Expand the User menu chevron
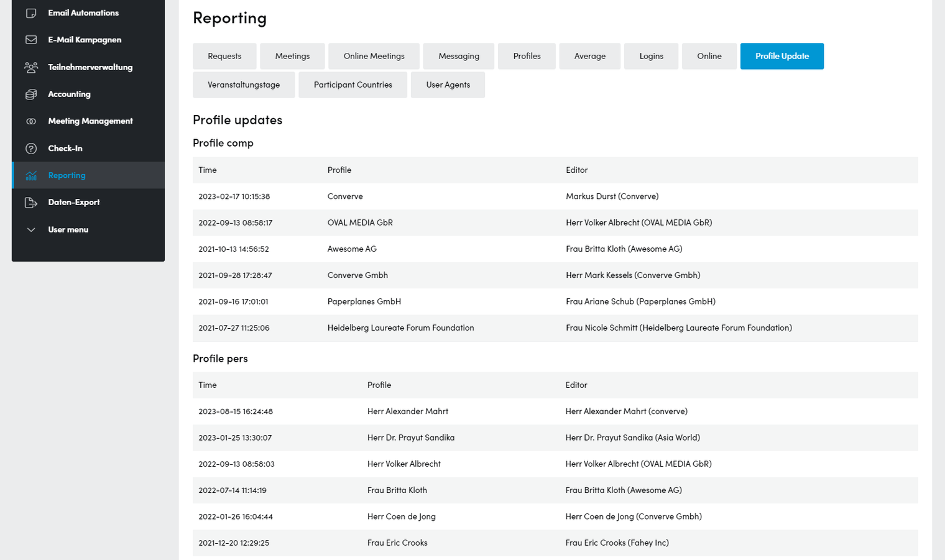 31,230
